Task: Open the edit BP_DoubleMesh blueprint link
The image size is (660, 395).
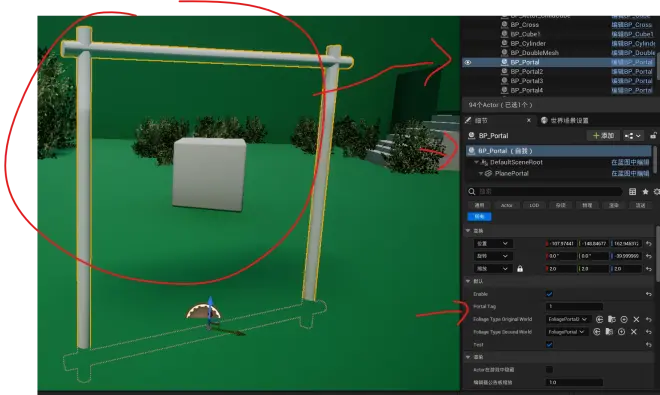Action: [633, 53]
